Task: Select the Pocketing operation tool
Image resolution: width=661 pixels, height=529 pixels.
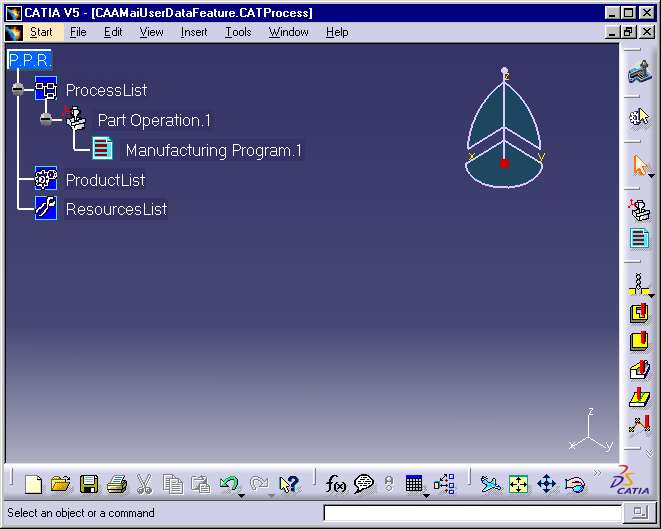Action: pos(639,313)
